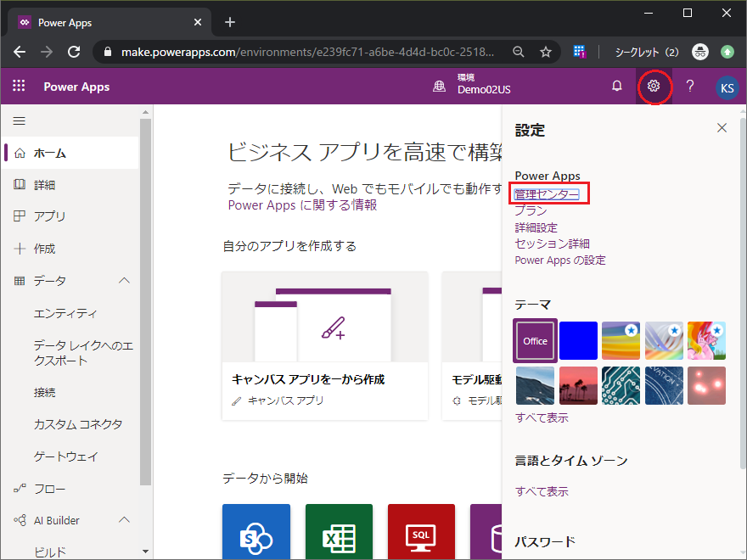Open the セッション詳細 link
This screenshot has width=747, height=560.
click(x=552, y=244)
